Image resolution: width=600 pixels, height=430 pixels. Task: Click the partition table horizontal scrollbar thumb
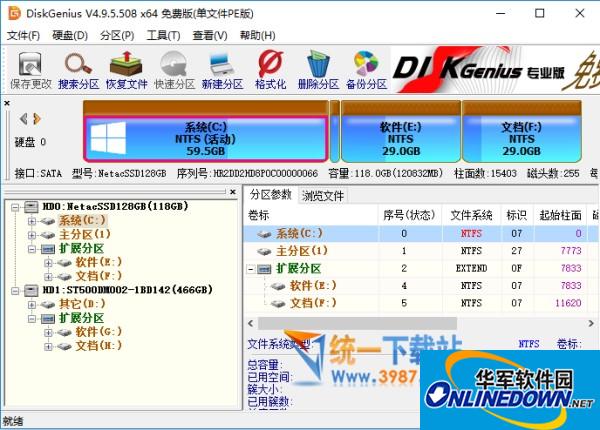(x=357, y=324)
